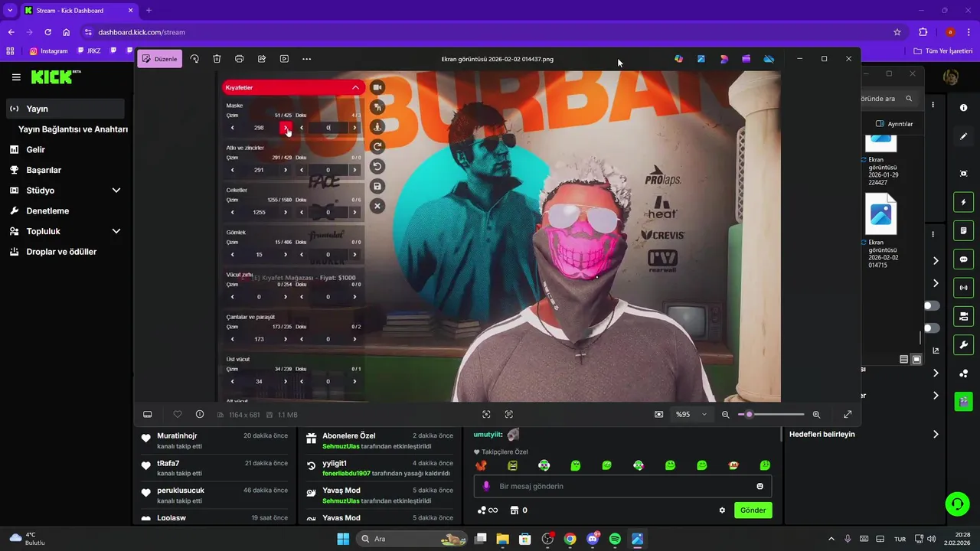This screenshot has width=980, height=551.
Task: Share the image from Photos toolbar
Action: point(262,59)
